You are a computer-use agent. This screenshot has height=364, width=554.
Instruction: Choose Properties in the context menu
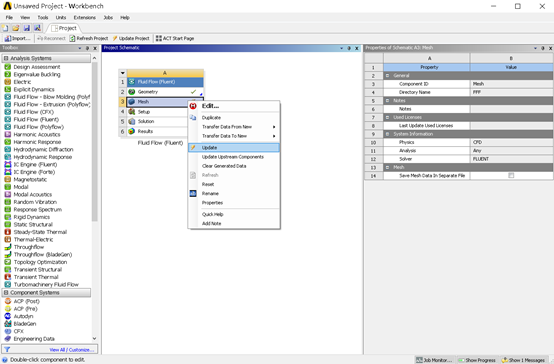pyautogui.click(x=234, y=202)
